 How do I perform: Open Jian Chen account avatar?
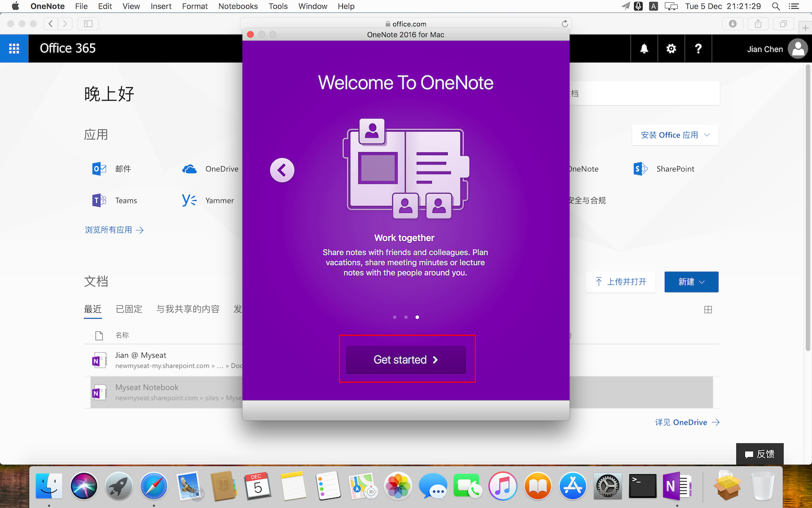[797, 49]
